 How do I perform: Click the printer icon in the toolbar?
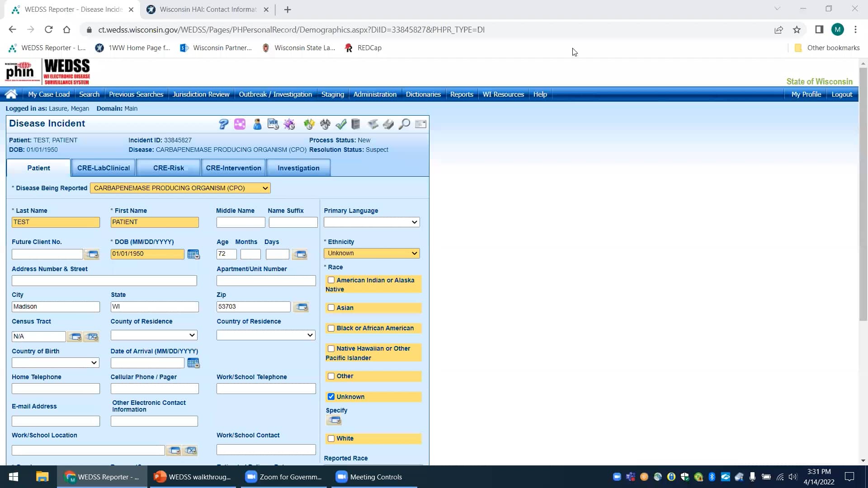pos(389,124)
